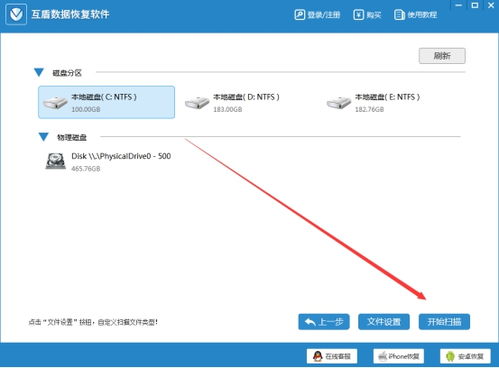This screenshot has height=368, width=499.
Task: Click 183.00GB size text
Action: (x=227, y=109)
